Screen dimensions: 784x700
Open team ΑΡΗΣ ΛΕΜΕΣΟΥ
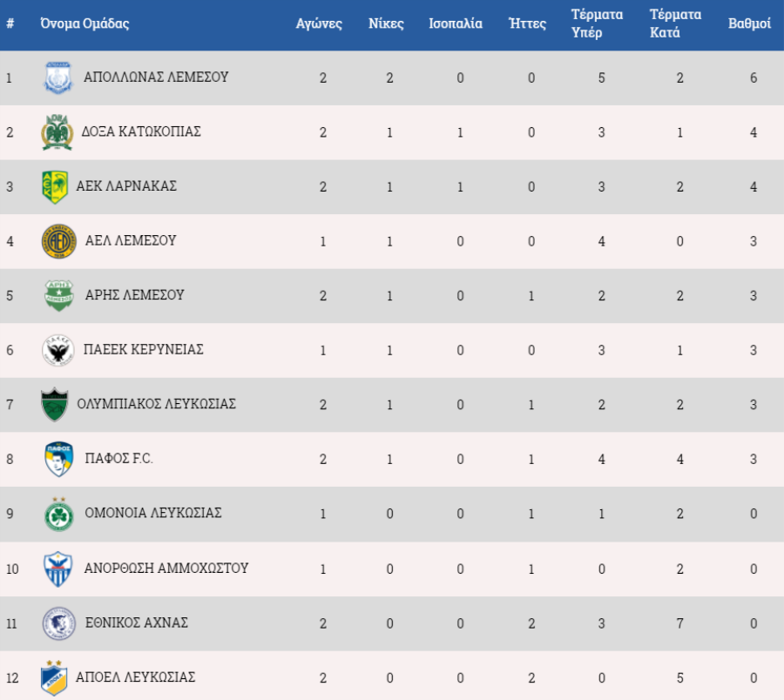134,295
